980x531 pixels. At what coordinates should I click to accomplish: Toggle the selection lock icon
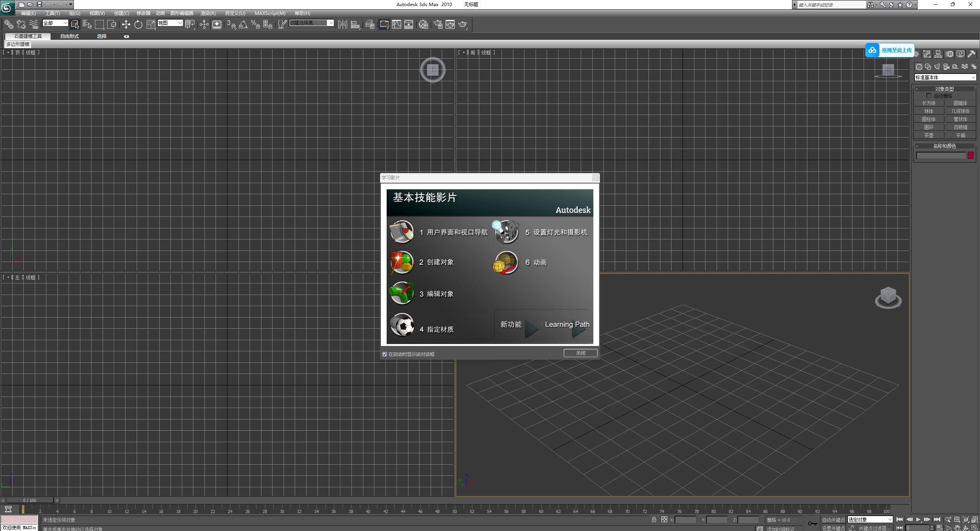[x=654, y=520]
